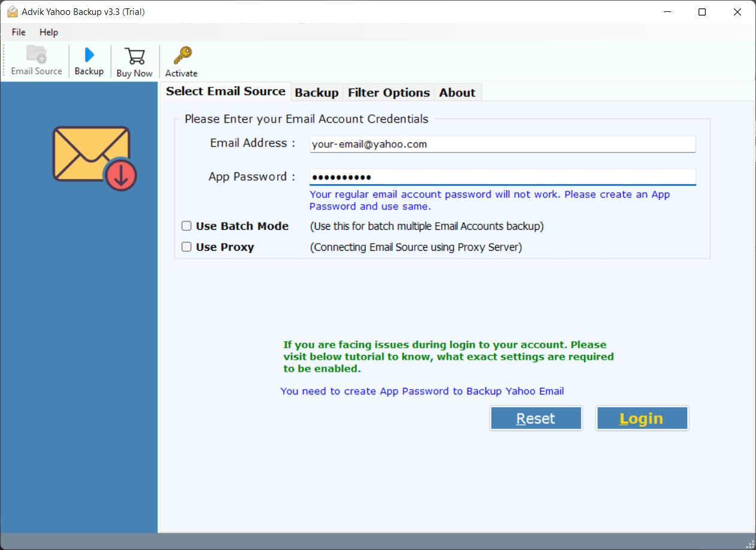Screen dimensions: 756x550
Task: Click the envelope download graphic in sidebar
Action: 93,157
